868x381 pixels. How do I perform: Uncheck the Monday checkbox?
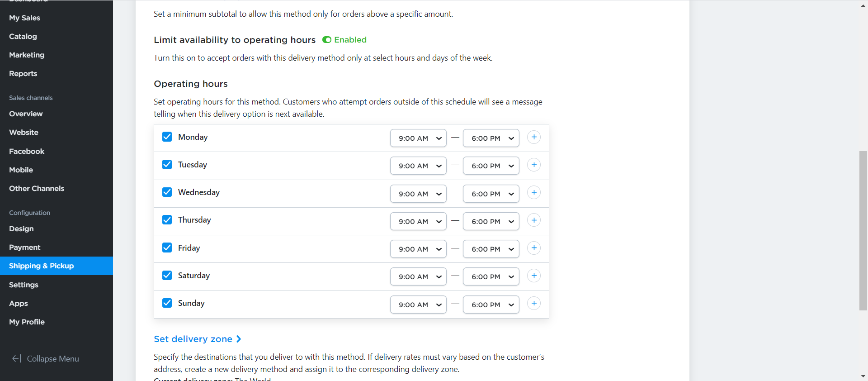point(167,137)
